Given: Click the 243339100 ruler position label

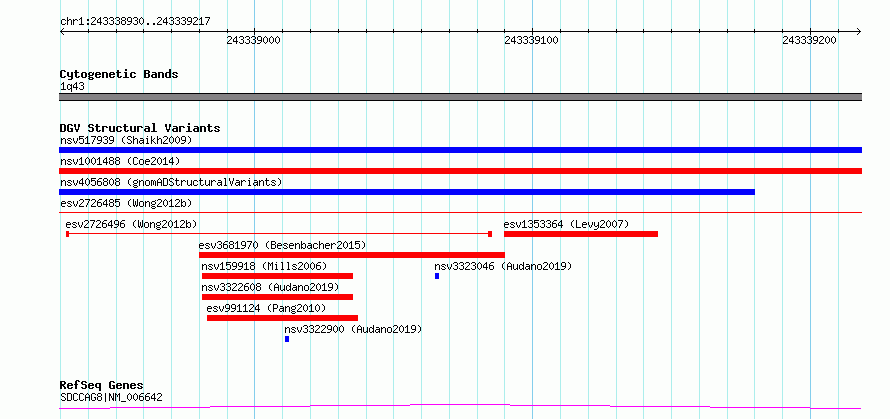Looking at the screenshot, I should (x=531, y=40).
